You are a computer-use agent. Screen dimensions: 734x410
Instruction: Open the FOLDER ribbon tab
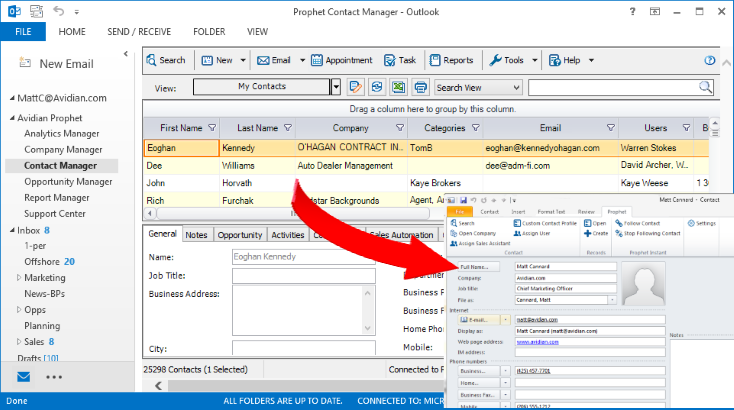point(209,32)
